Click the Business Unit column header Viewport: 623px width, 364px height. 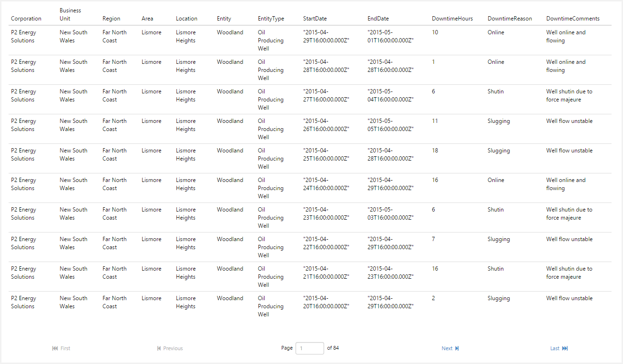pyautogui.click(x=70, y=14)
